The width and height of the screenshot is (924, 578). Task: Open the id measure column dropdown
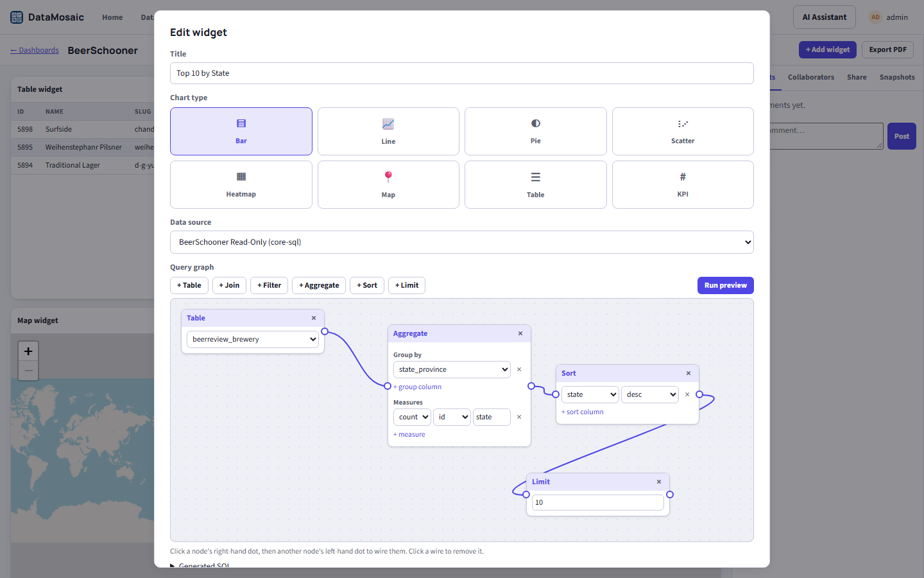[x=452, y=417]
